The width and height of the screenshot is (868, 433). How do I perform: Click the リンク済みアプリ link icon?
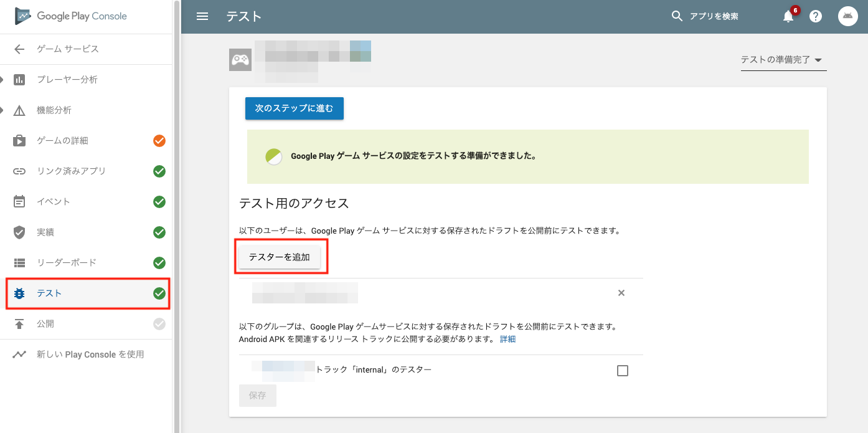click(x=19, y=171)
